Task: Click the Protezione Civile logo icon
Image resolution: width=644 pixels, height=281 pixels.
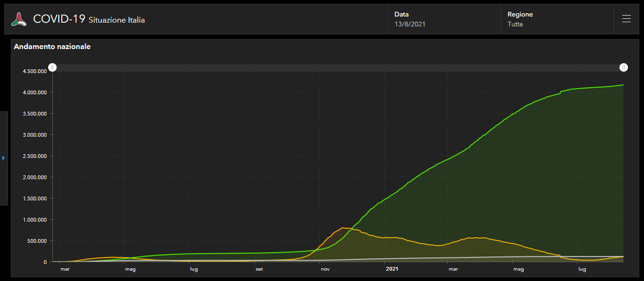Action: (x=19, y=19)
